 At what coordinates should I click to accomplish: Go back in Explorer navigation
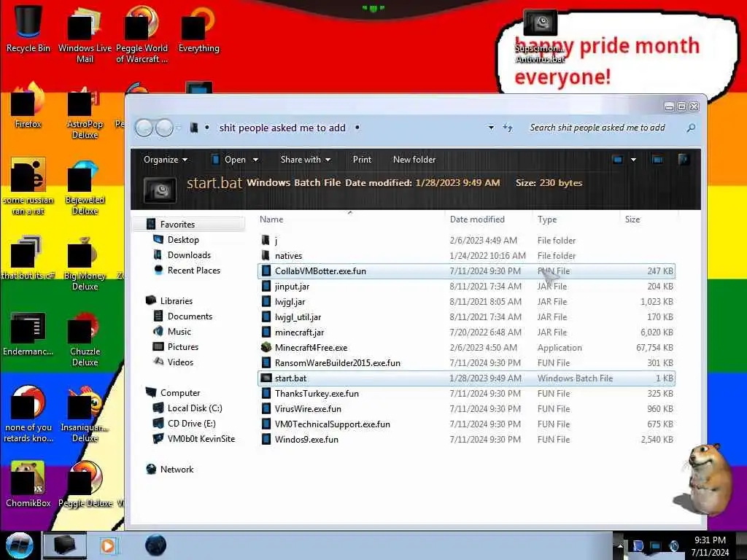tap(144, 128)
